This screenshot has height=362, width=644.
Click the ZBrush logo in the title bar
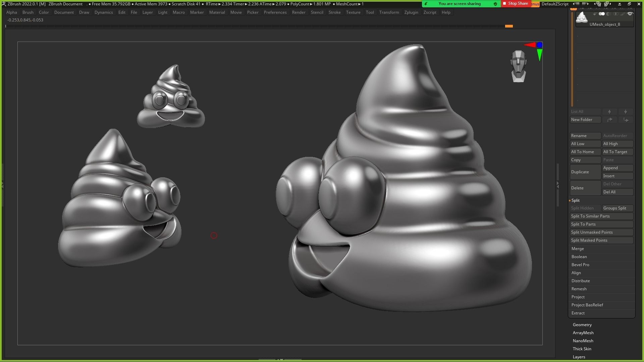(x=4, y=4)
